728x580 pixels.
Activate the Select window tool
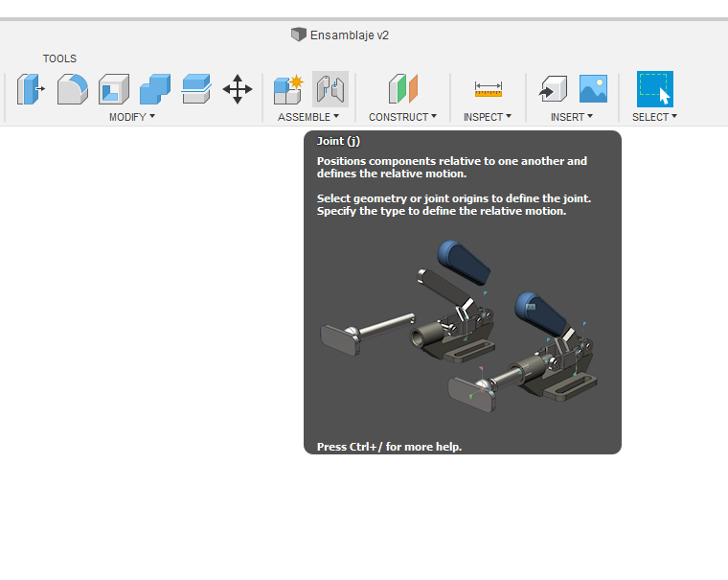pyautogui.click(x=654, y=89)
